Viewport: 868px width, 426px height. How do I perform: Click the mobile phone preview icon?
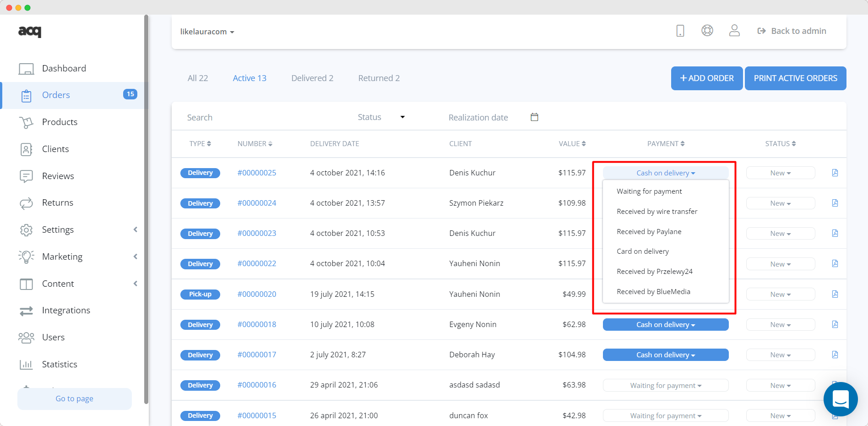click(x=680, y=31)
